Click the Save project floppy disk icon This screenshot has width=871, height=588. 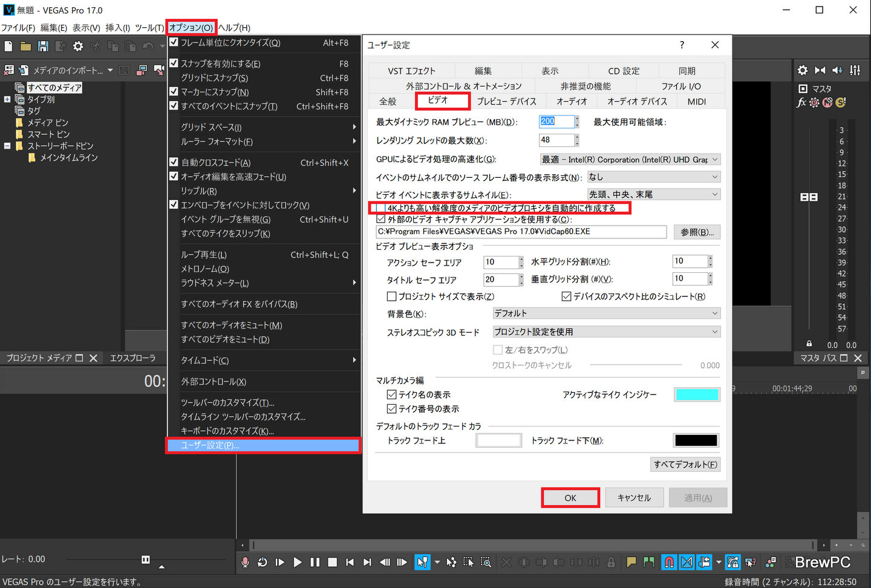[43, 47]
